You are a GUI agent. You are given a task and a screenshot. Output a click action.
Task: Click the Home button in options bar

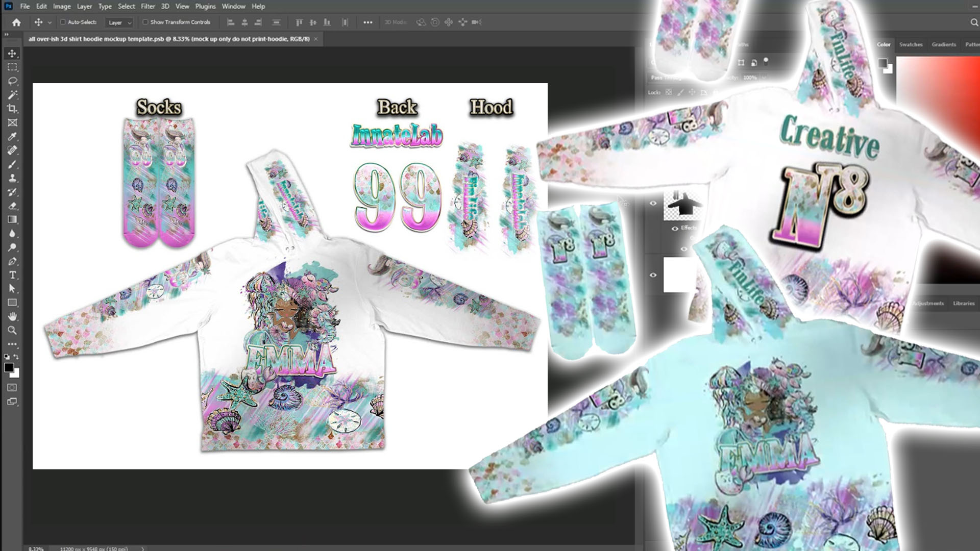click(16, 22)
